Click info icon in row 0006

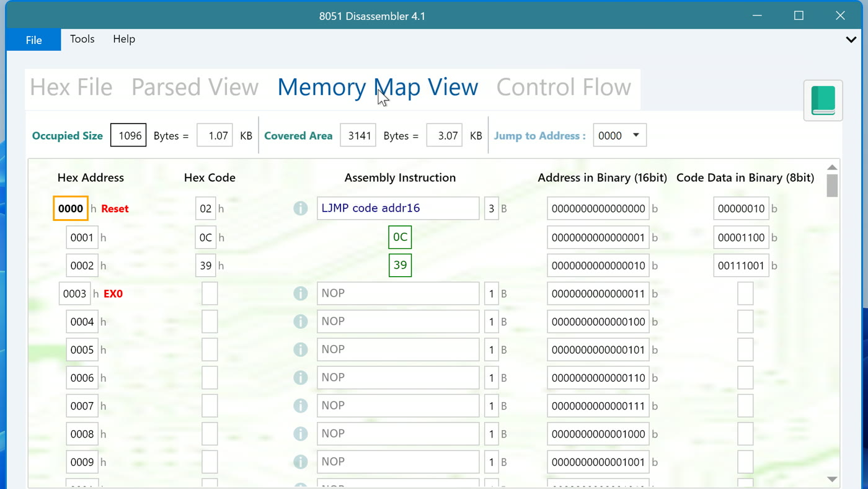pyautogui.click(x=301, y=377)
